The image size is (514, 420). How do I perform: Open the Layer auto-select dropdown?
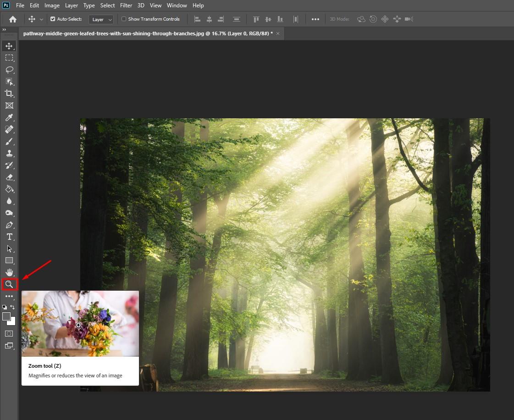[x=101, y=19]
